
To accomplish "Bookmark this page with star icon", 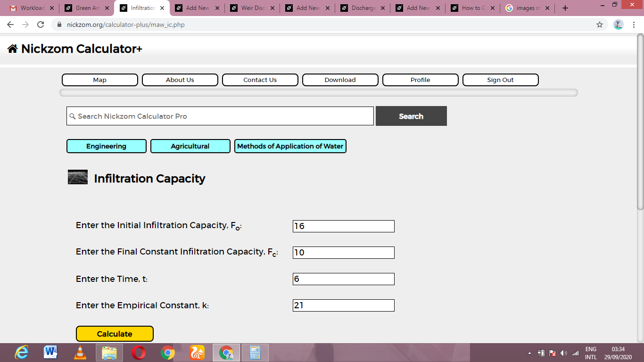I will tap(600, 25).
